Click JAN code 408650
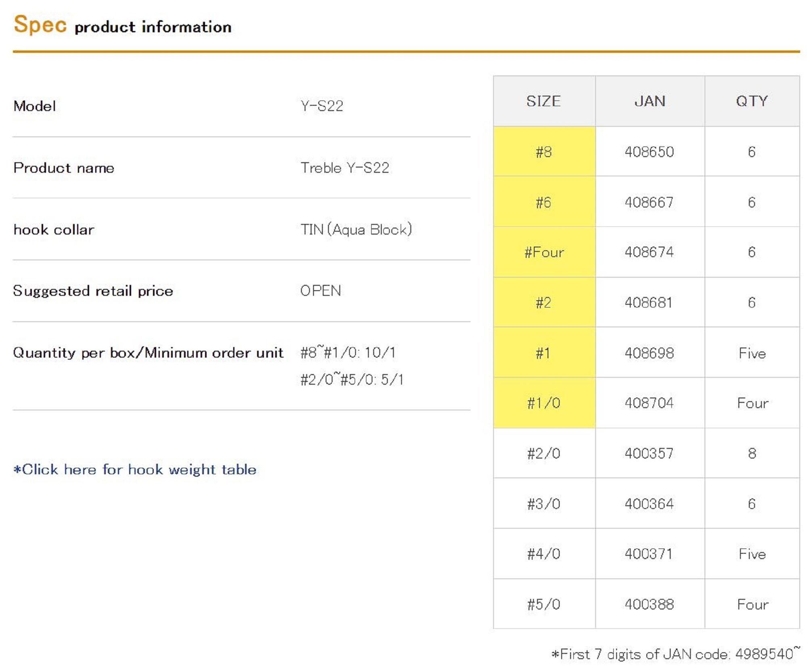The width and height of the screenshot is (807, 672). (x=649, y=152)
